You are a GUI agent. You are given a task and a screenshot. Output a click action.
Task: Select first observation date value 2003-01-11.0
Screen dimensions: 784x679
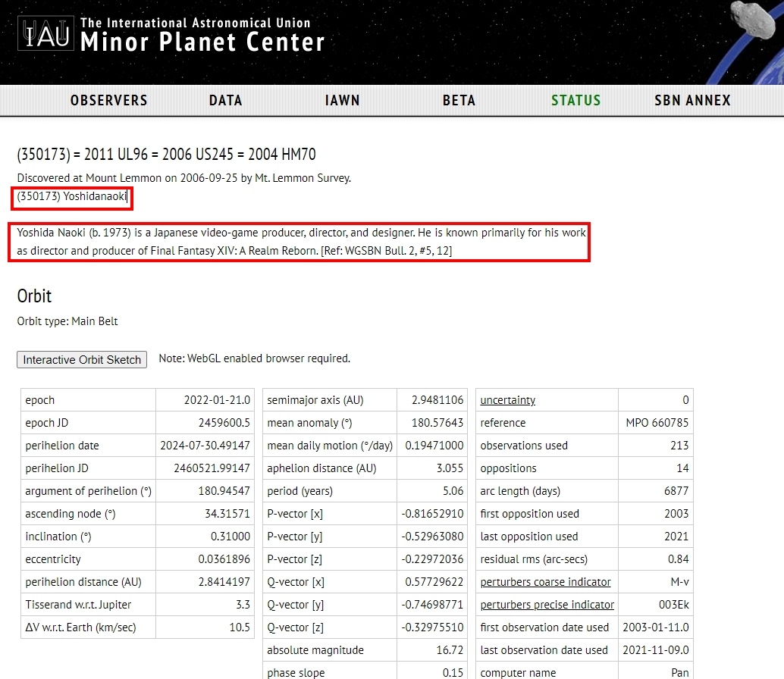[x=656, y=627]
